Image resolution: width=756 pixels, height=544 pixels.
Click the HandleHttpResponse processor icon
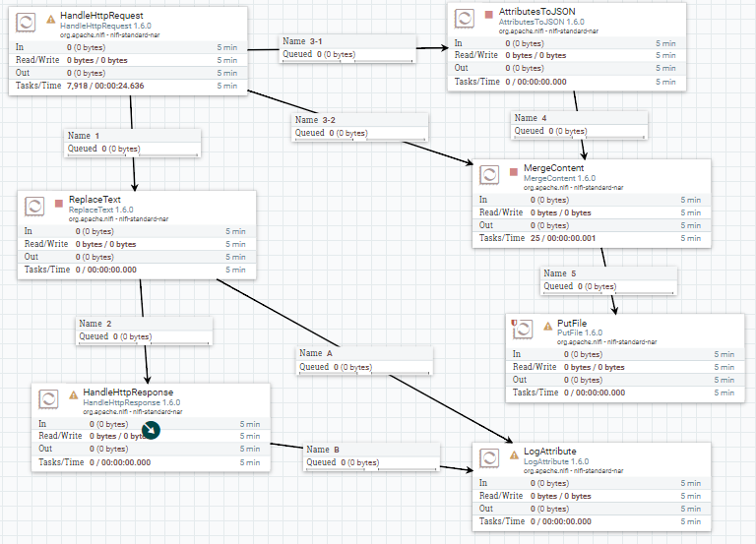click(49, 399)
